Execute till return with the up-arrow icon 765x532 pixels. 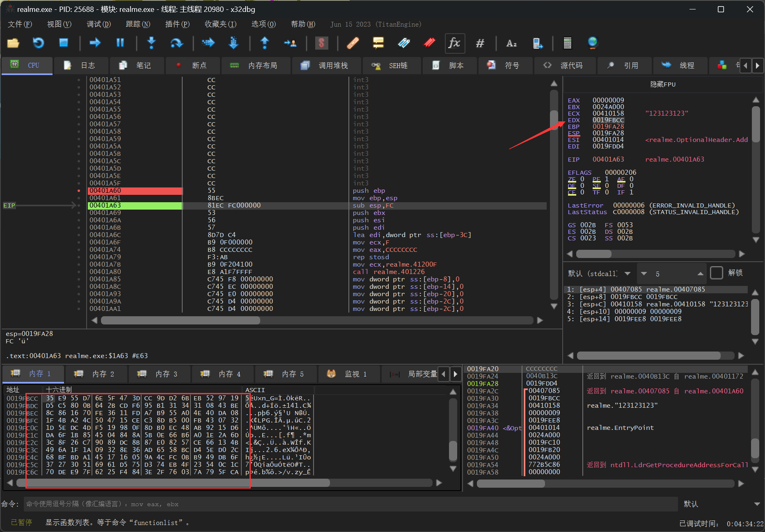(x=265, y=43)
